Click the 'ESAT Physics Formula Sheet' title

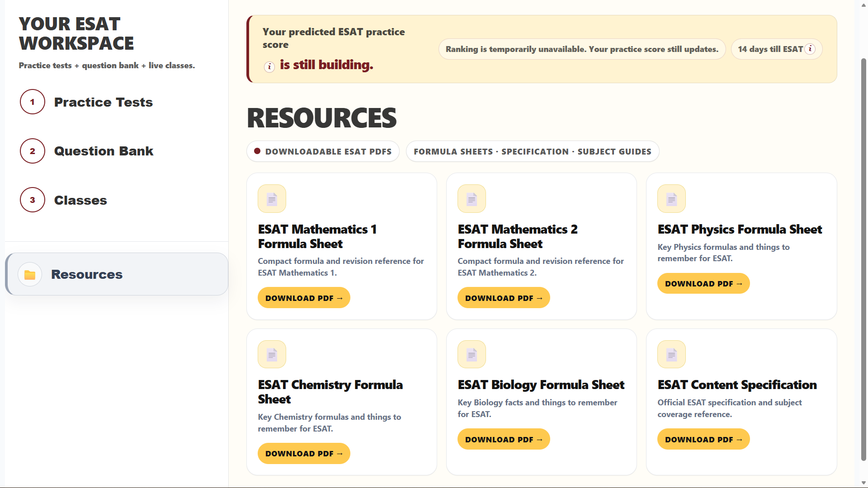(x=740, y=229)
